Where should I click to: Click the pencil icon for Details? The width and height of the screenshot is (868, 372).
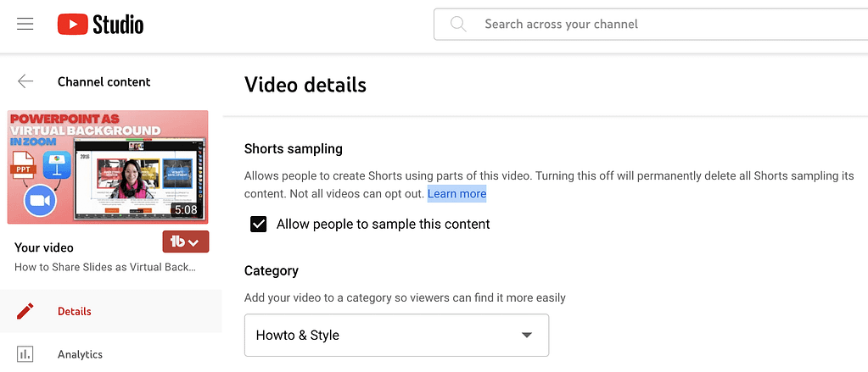(x=25, y=311)
